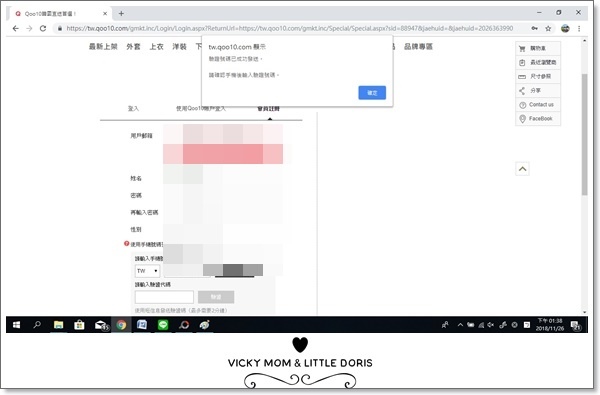The width and height of the screenshot is (600, 395).
Task: Open the size reference ruler item
Action: point(538,77)
